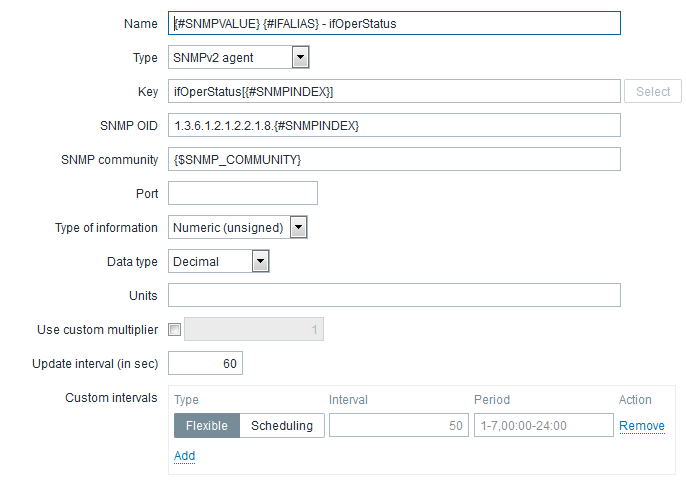
Task: Switch to the Scheduling interval type
Action: pos(281,426)
